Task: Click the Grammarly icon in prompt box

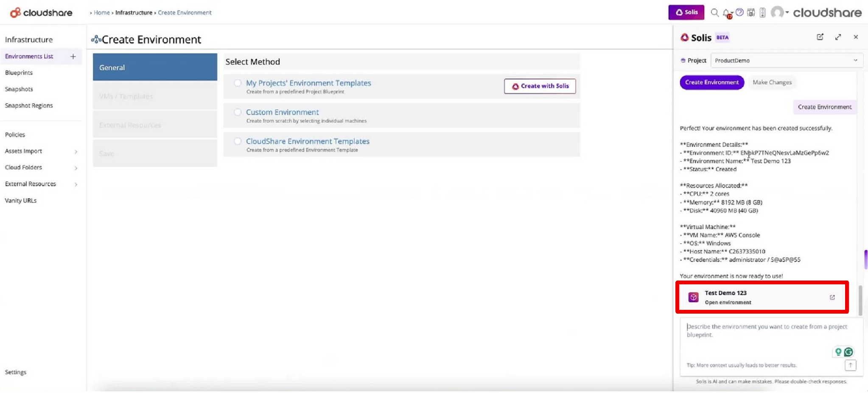Action: click(x=848, y=352)
